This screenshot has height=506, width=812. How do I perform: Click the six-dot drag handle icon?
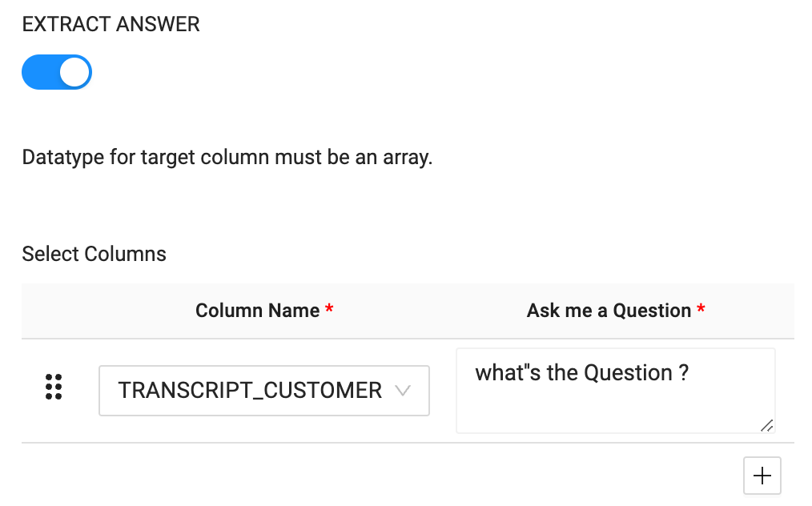[54, 387]
